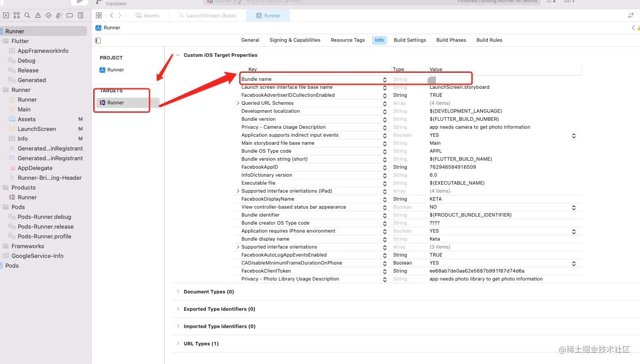Open the find navigator magnifier icon
This screenshot has height=364, width=640.
point(27,16)
